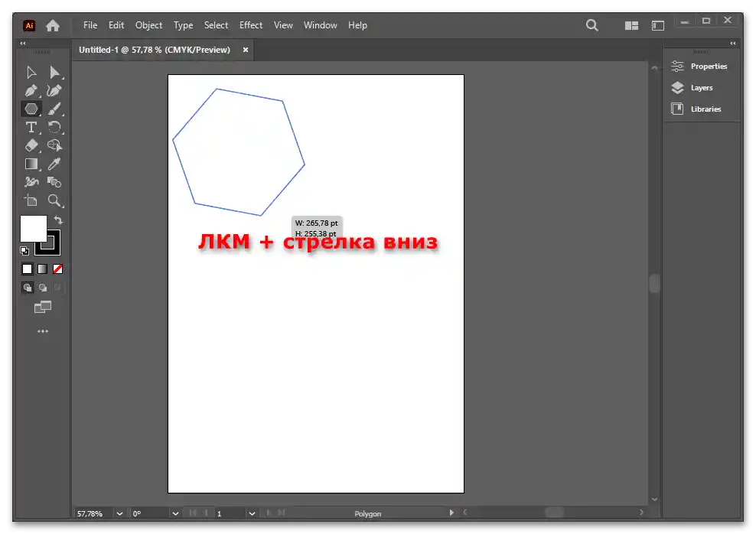Open the Properties panel
Viewport: 756px width, 534px height.
(x=700, y=67)
